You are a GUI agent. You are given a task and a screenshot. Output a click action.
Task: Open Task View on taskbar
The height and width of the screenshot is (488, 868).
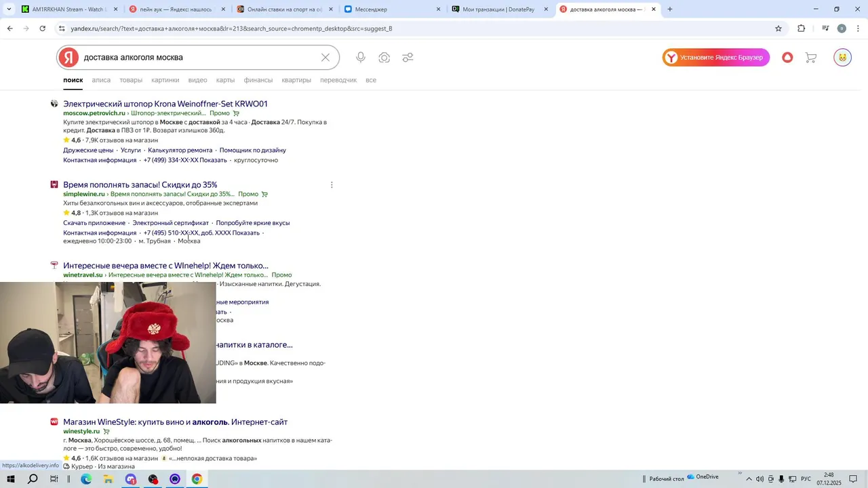click(54, 479)
